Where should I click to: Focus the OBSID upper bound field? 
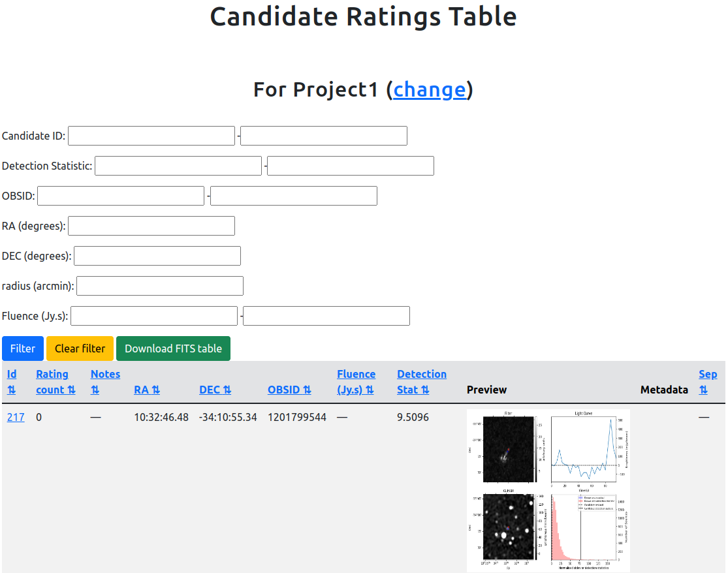(x=293, y=196)
